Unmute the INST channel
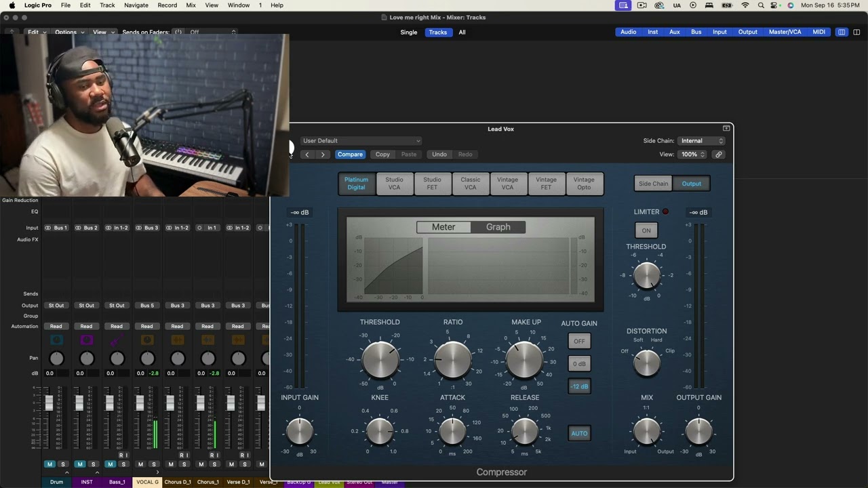868x488 pixels. coord(80,464)
